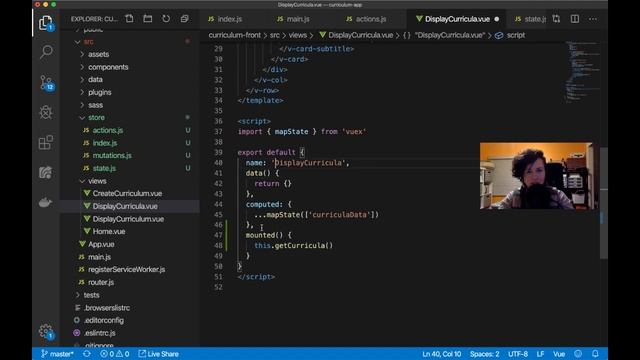Viewport: 640px width, 360px height.
Task: Click New File icon in Explorer header
Action: (x=129, y=19)
